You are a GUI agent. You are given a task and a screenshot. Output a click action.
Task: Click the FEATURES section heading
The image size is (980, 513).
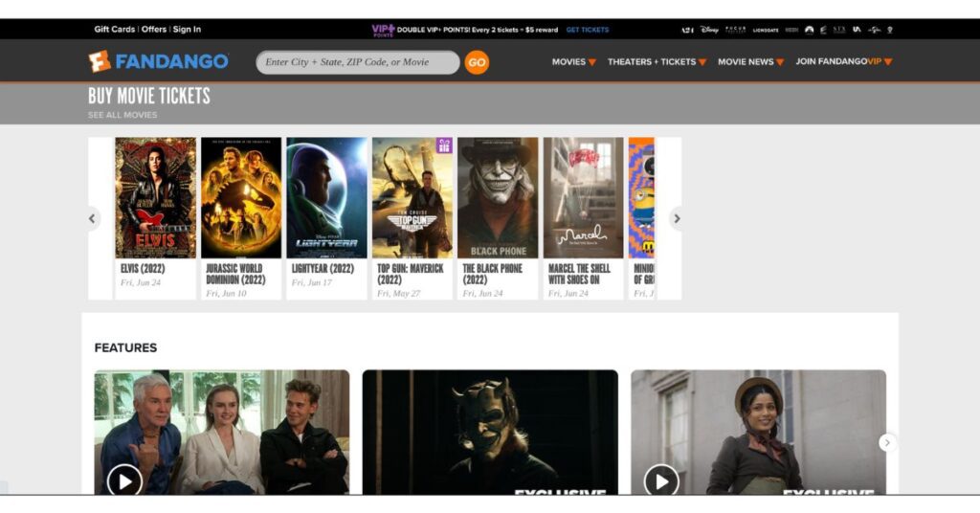click(x=125, y=348)
